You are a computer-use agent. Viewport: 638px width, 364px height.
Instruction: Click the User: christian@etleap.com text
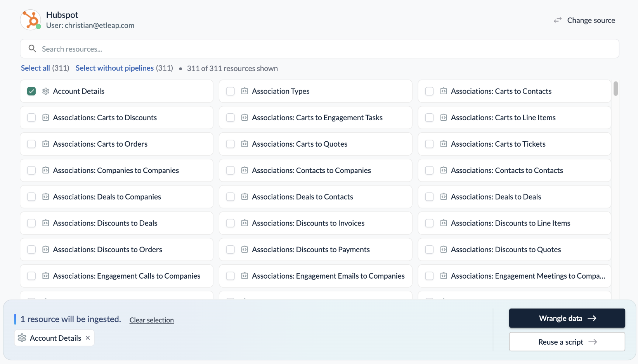[90, 26]
